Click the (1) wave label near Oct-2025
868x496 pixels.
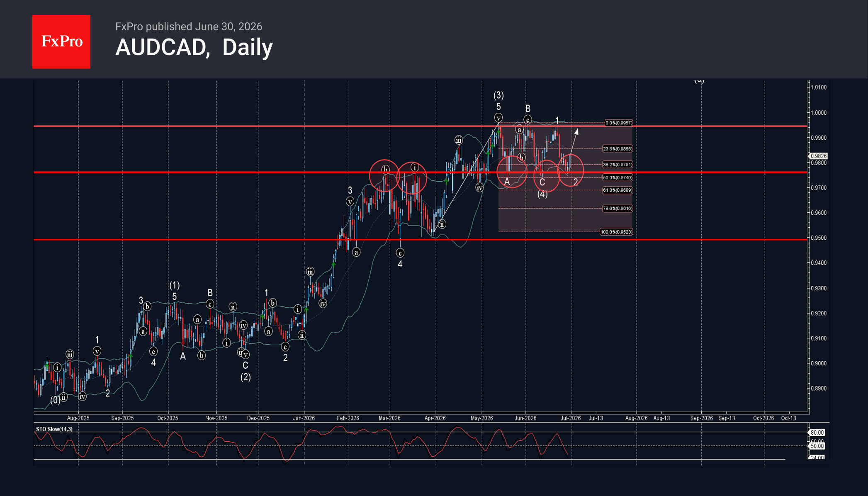(x=174, y=285)
